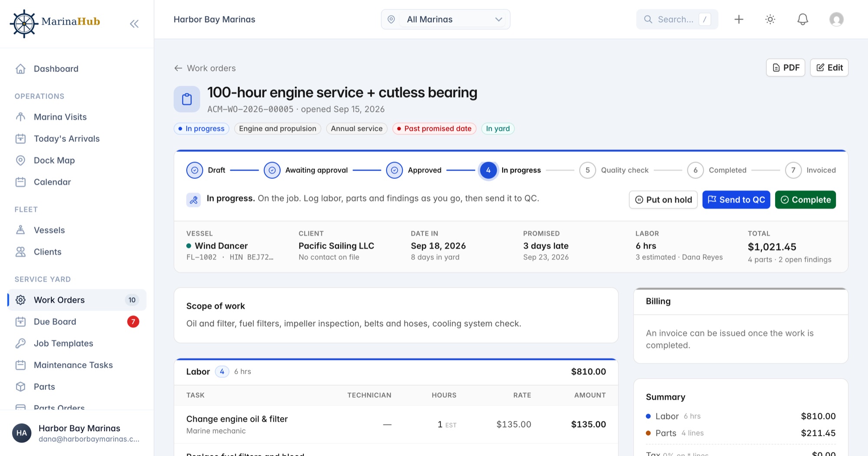Screen dimensions: 868x456
Task: Collapse the sidebar with double-chevron icon
Action: (134, 24)
